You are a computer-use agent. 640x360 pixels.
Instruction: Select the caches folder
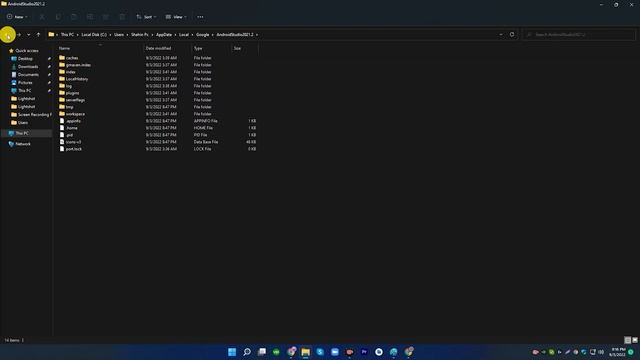click(x=72, y=58)
